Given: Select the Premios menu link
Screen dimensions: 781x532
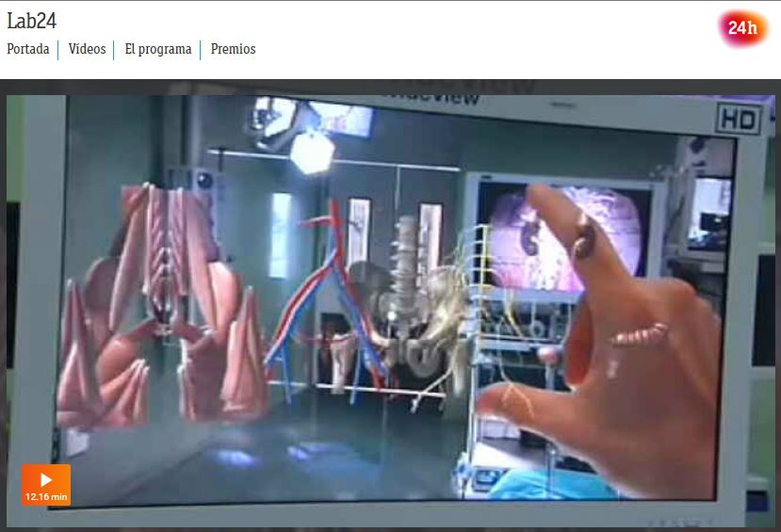Looking at the screenshot, I should pyautogui.click(x=233, y=49).
